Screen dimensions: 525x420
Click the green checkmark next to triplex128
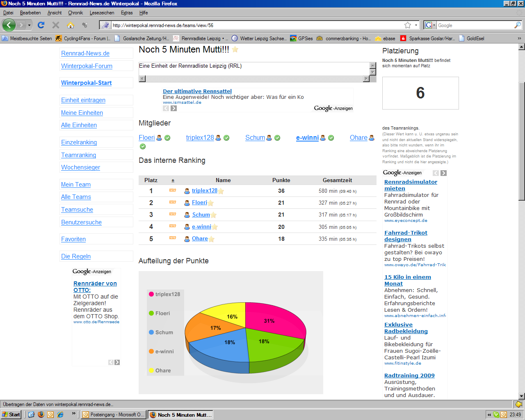(x=226, y=138)
